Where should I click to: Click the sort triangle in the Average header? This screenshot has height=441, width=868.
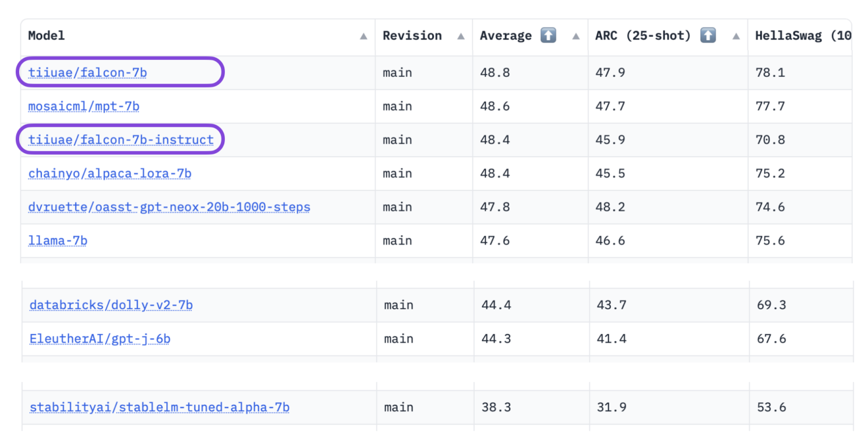click(x=576, y=36)
